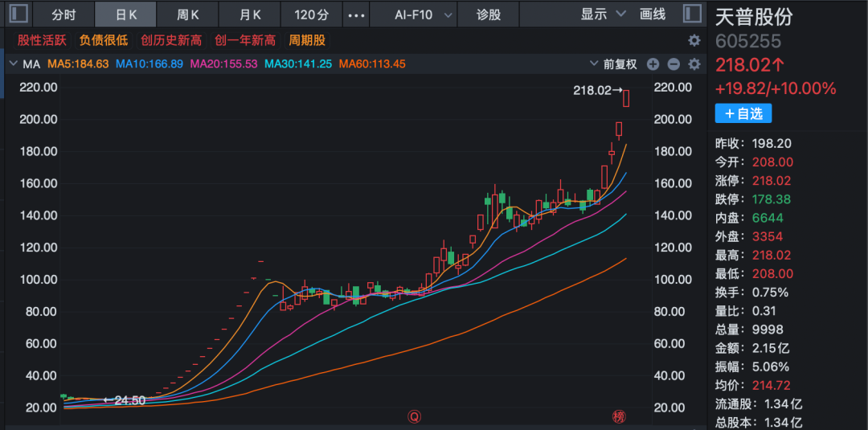Image resolution: width=868 pixels, height=430 pixels.
Task: Switch to 月K monthly chart
Action: pos(251,14)
